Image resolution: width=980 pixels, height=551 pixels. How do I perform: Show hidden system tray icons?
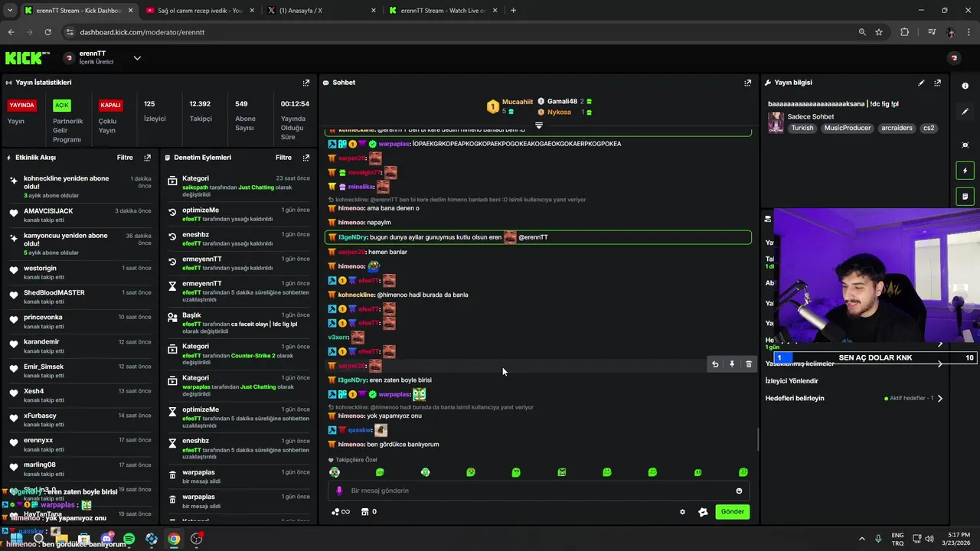(x=861, y=539)
